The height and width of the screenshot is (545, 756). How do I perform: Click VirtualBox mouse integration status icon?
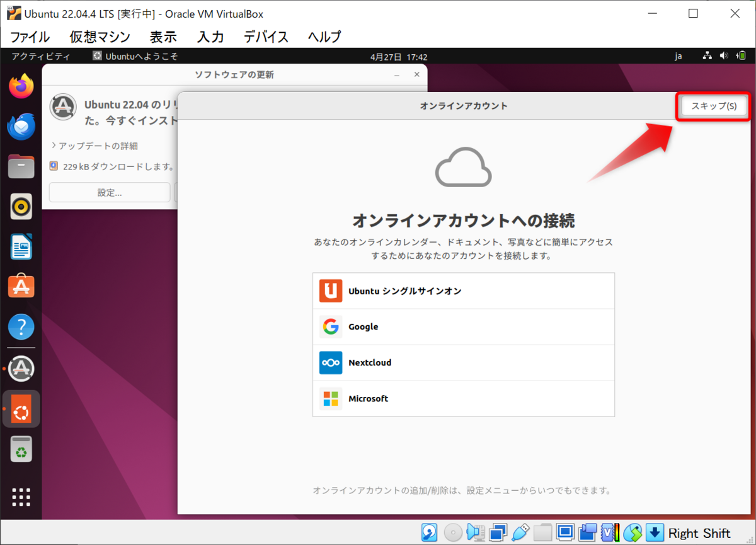click(633, 533)
